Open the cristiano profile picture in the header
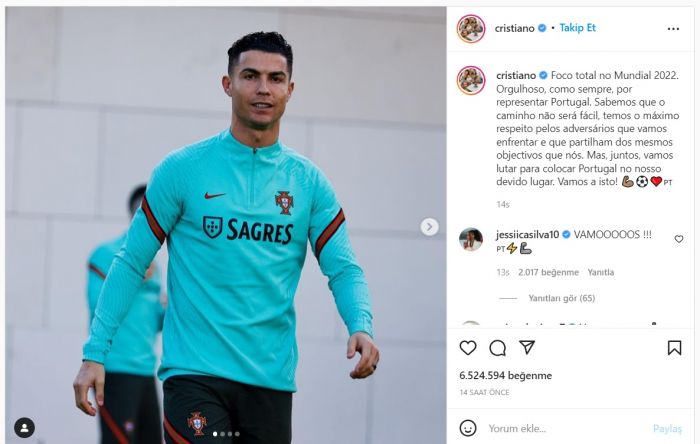 471,29
